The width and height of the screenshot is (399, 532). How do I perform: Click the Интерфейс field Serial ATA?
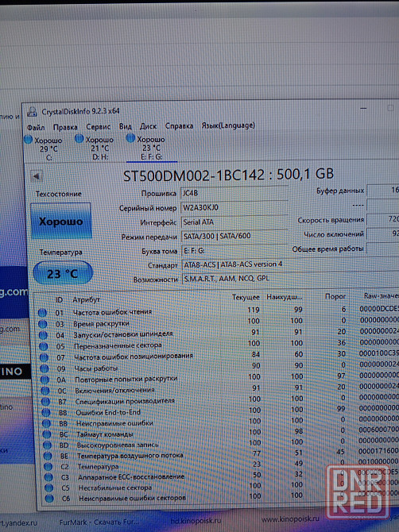234,222
